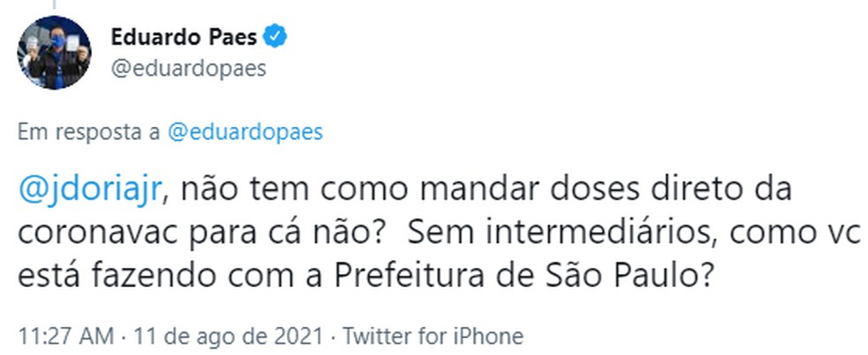This screenshot has width=868, height=355.
Task: Open the Twitter for iPhone source link
Action: [432, 336]
